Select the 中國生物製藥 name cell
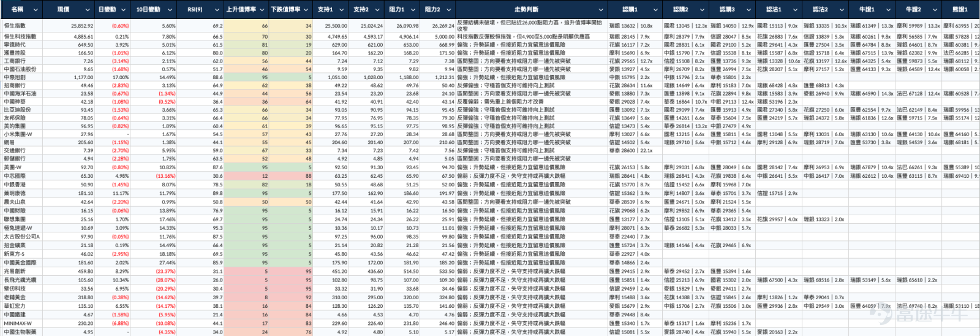The width and height of the screenshot is (980, 336). pyautogui.click(x=22, y=332)
